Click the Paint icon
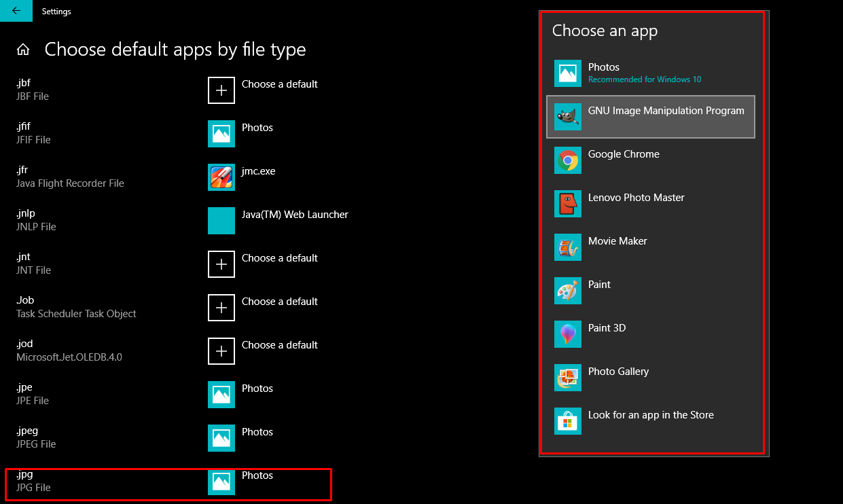 pos(568,291)
